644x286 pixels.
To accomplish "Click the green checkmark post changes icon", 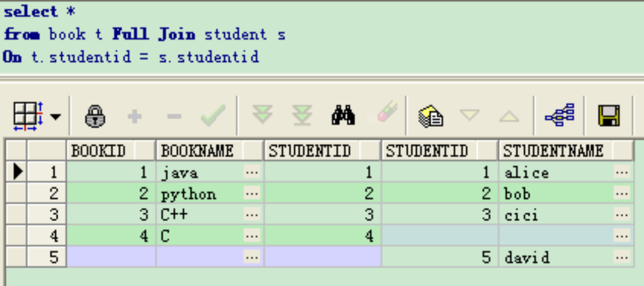I will coord(213,115).
